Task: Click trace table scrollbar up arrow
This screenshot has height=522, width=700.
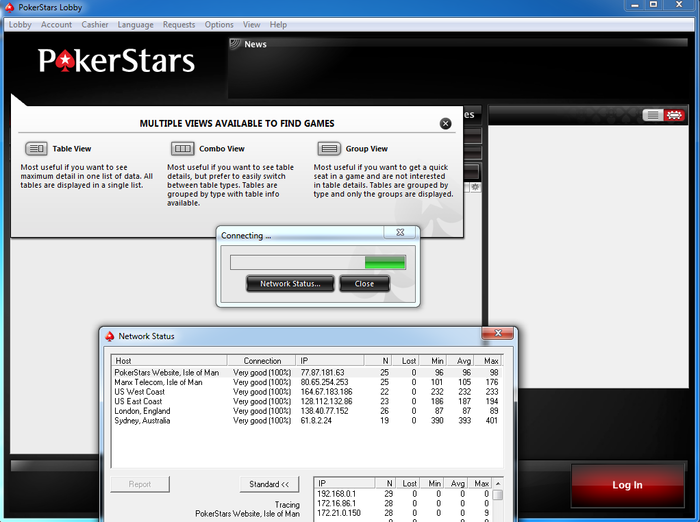Action: pyautogui.click(x=498, y=484)
